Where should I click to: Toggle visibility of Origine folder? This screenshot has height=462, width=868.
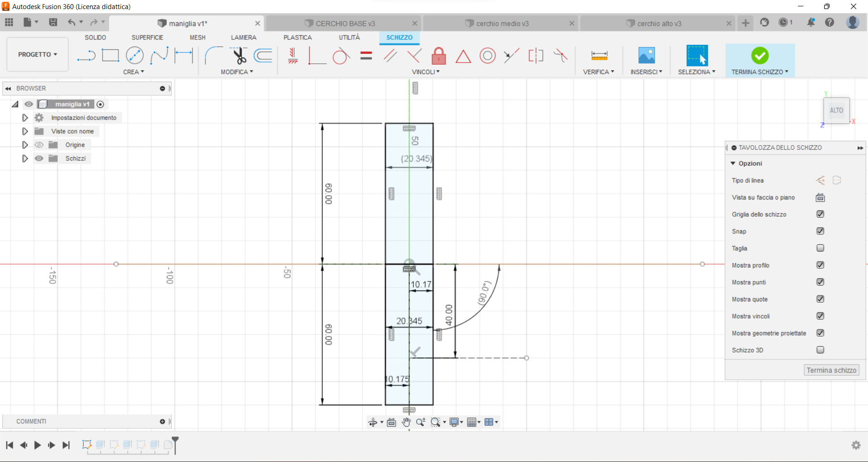tap(39, 145)
